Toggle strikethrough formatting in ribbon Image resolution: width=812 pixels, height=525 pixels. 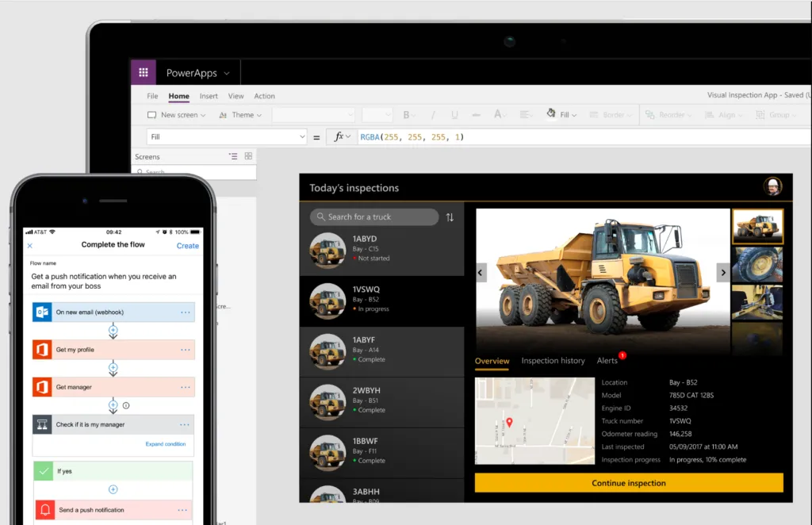click(x=476, y=115)
